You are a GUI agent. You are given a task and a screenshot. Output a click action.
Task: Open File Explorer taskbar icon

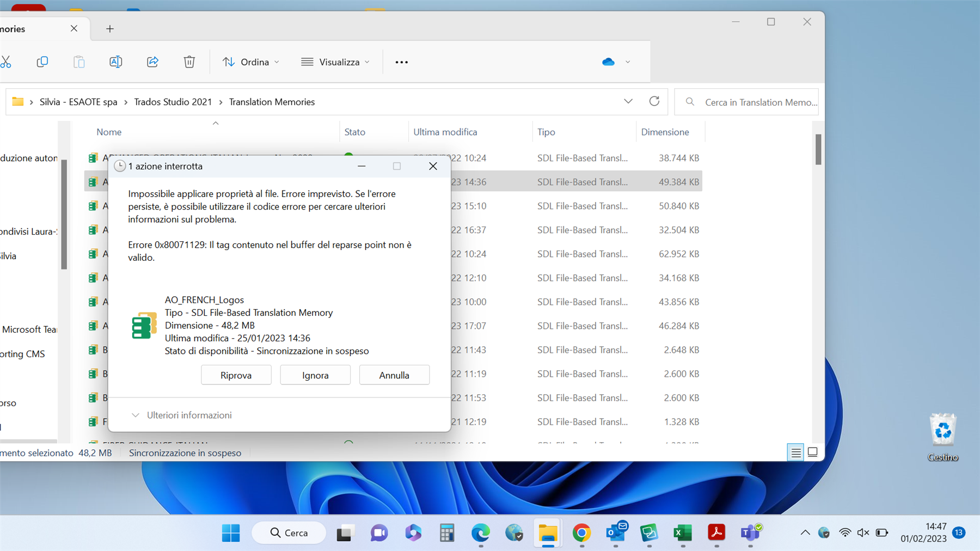548,533
